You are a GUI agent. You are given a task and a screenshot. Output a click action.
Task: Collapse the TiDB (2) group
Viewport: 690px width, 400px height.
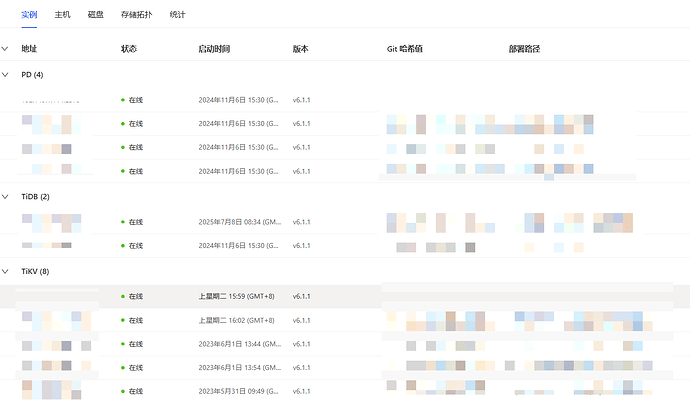click(5, 197)
